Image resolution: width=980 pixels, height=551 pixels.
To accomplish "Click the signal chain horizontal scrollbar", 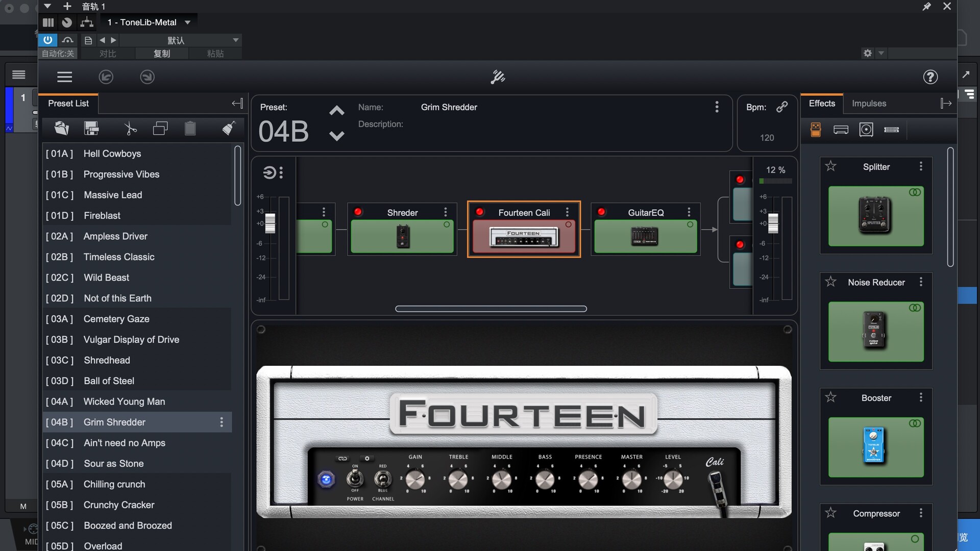I will click(491, 309).
